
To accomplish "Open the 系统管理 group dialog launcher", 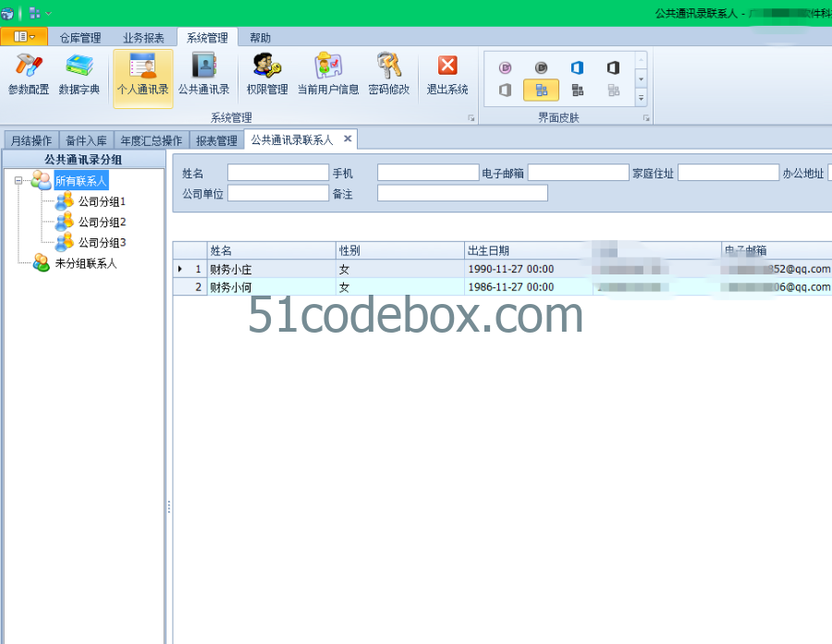I will click(471, 117).
